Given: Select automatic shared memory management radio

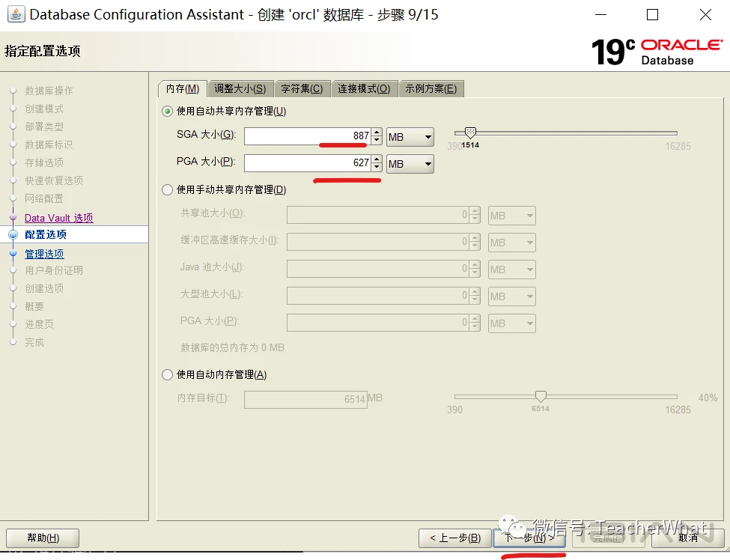Looking at the screenshot, I should pyautogui.click(x=167, y=112).
